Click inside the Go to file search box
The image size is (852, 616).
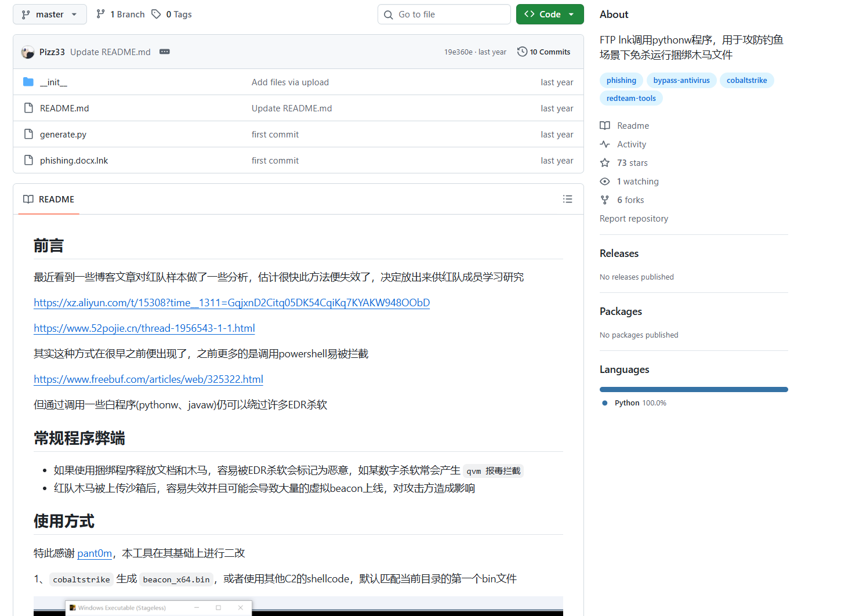click(444, 14)
